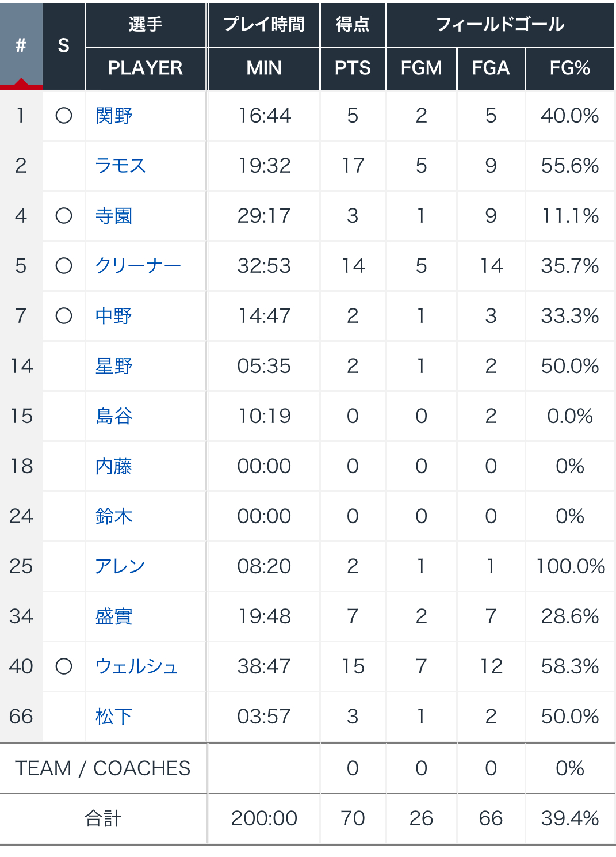The width and height of the screenshot is (616, 857).
Task: Open player 中野 profile link
Action: tap(114, 316)
